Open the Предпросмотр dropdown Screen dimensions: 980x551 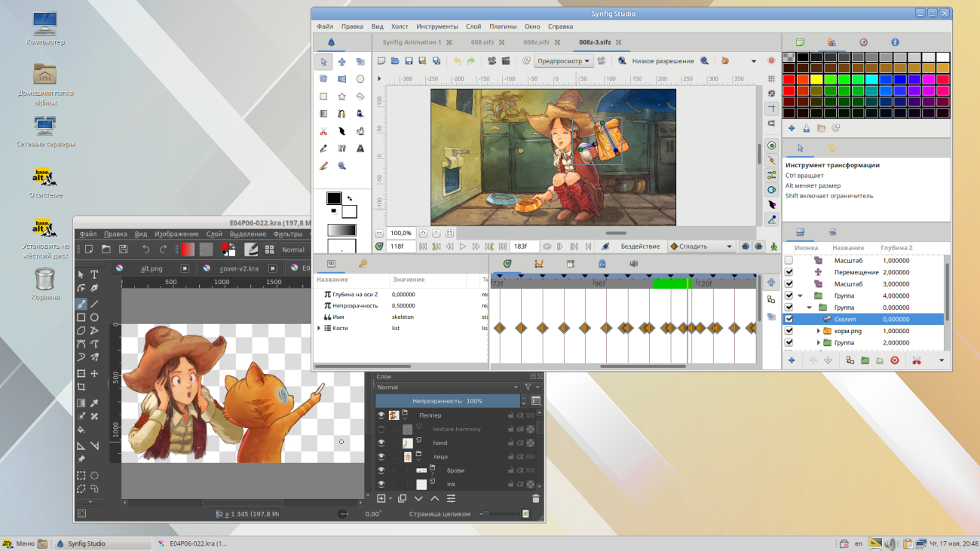pos(564,61)
